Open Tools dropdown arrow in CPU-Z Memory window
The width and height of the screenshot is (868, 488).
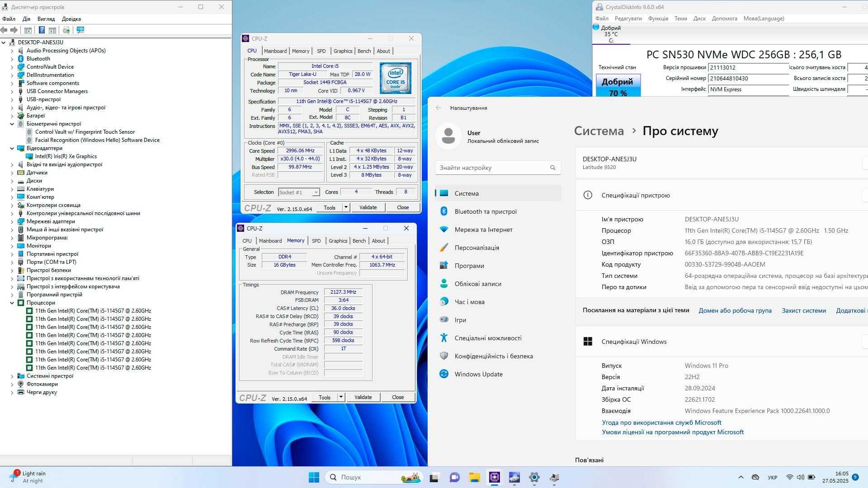pos(341,397)
